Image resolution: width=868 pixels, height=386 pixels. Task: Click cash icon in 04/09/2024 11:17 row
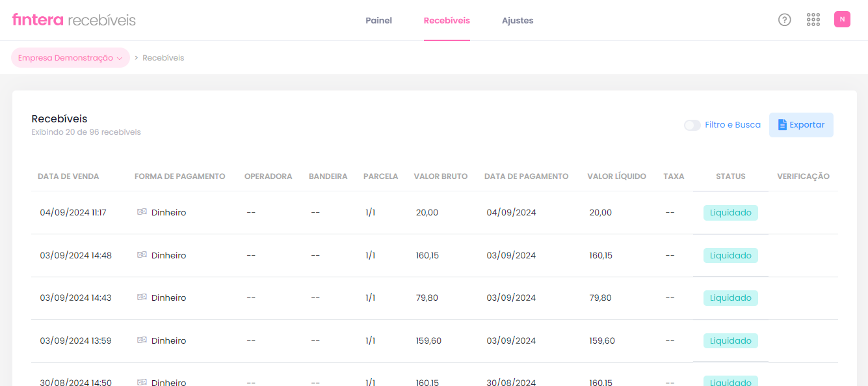pos(142,212)
